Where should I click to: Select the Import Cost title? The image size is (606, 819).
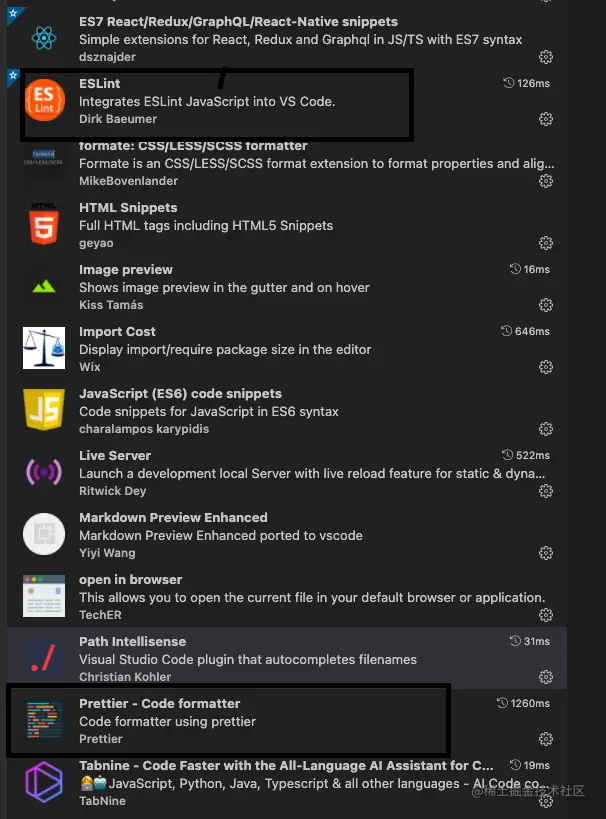pyautogui.click(x=117, y=332)
